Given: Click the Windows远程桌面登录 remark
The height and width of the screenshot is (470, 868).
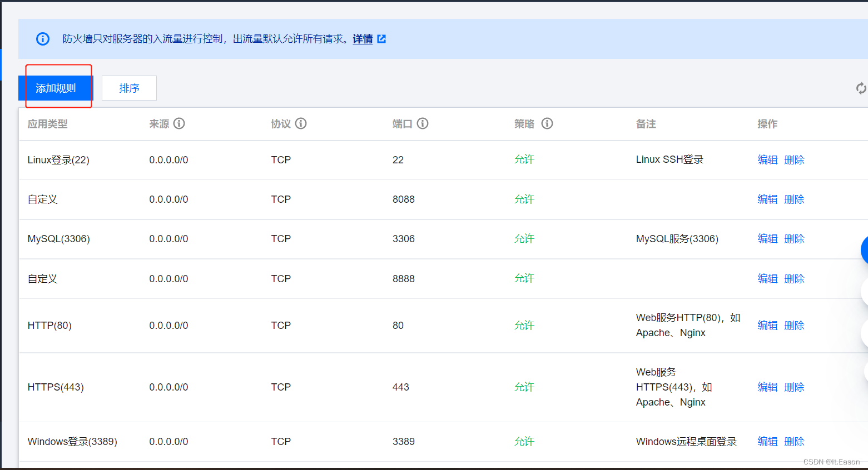Looking at the screenshot, I should point(686,442).
